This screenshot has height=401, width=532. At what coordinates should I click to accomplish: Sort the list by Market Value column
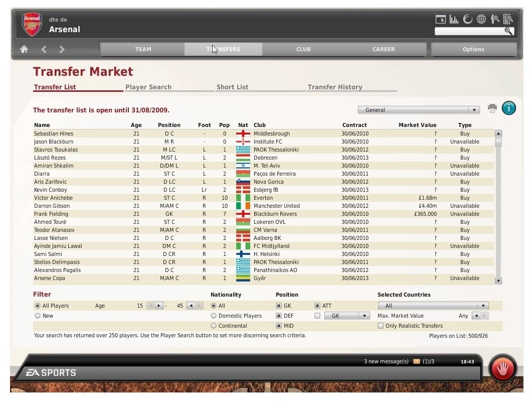417,125
